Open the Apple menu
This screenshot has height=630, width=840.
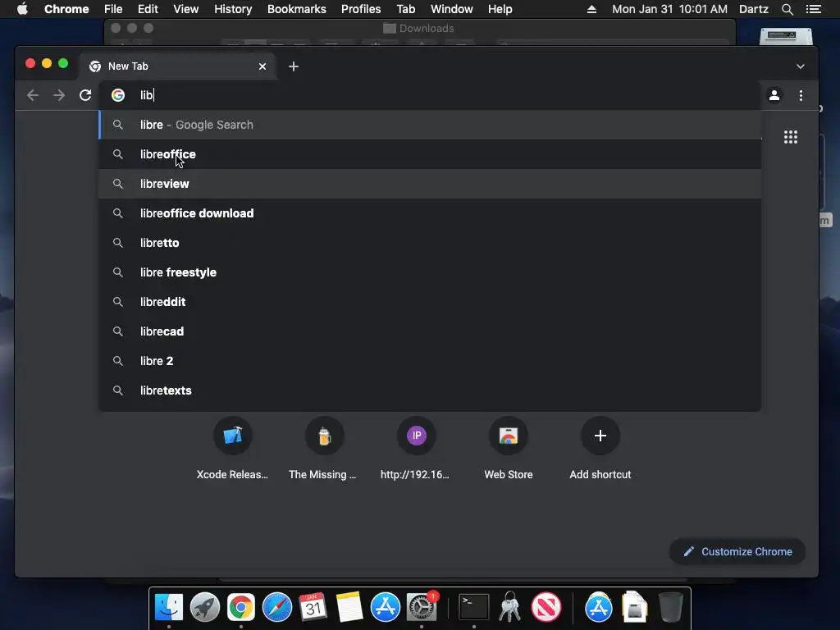pyautogui.click(x=22, y=9)
